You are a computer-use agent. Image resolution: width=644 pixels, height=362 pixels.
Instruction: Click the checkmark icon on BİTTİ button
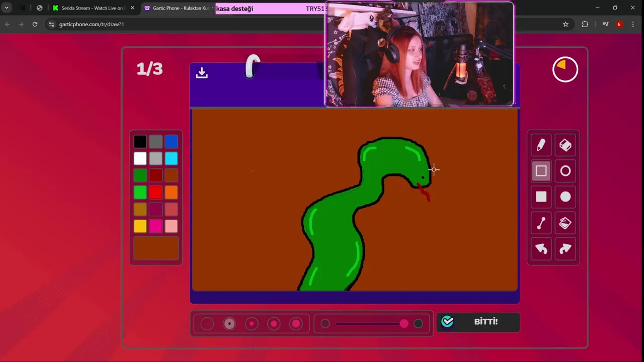(x=447, y=322)
